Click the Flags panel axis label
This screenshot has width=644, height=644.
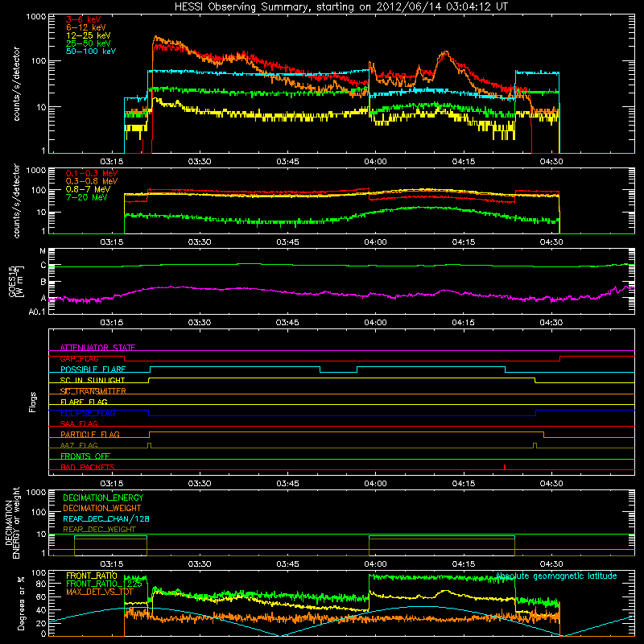pos(32,402)
